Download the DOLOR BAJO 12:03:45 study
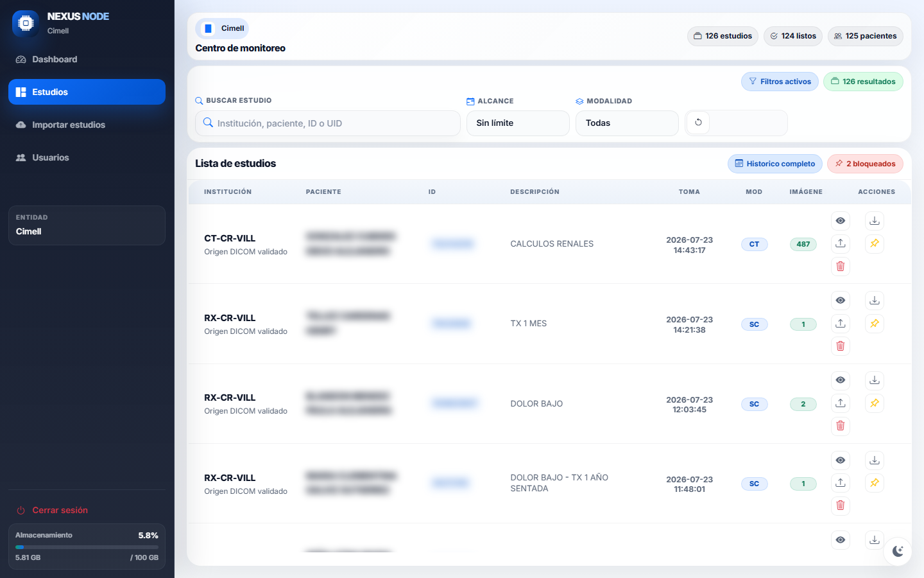The image size is (924, 578). 875,380
